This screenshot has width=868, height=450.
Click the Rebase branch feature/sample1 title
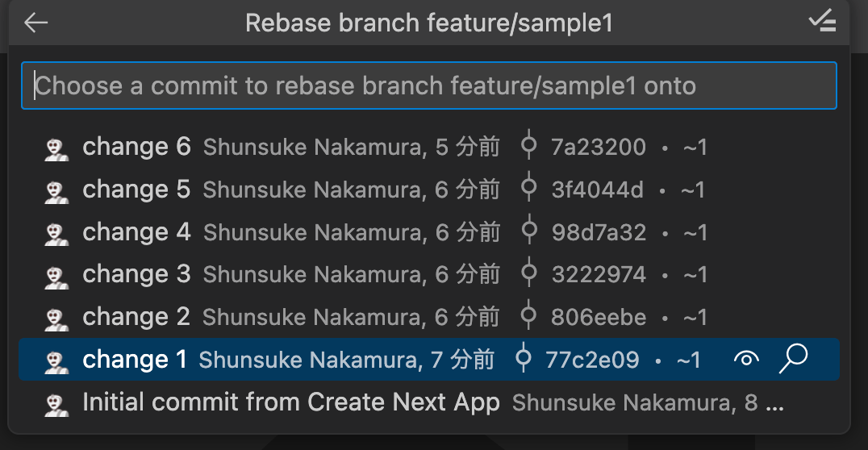[x=429, y=23]
